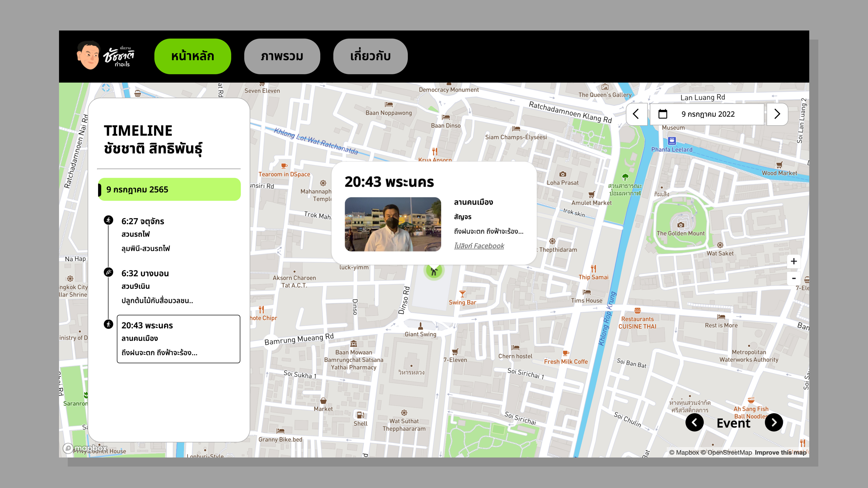
Task: Open the 6:32 บางบอน timeline entry
Action: coord(179,287)
